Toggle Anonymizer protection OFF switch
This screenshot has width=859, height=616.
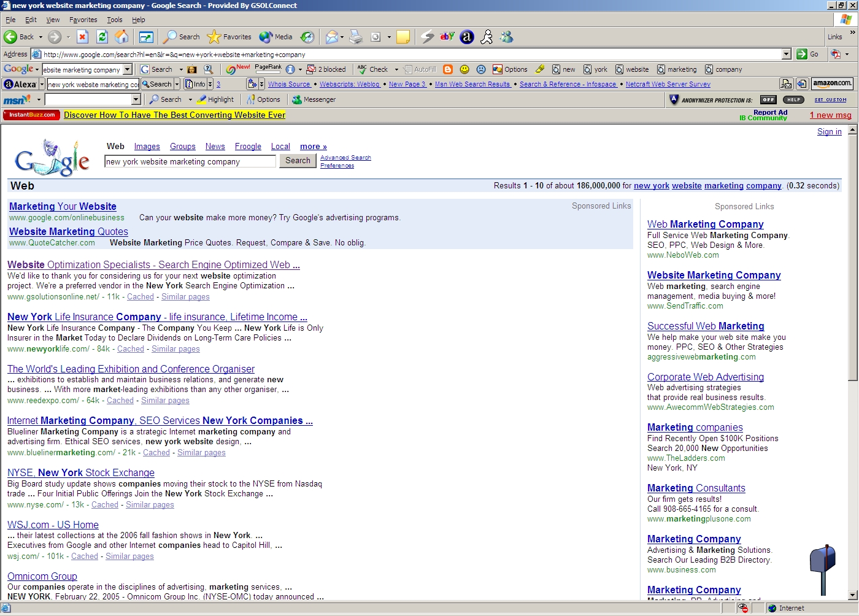pyautogui.click(x=768, y=99)
